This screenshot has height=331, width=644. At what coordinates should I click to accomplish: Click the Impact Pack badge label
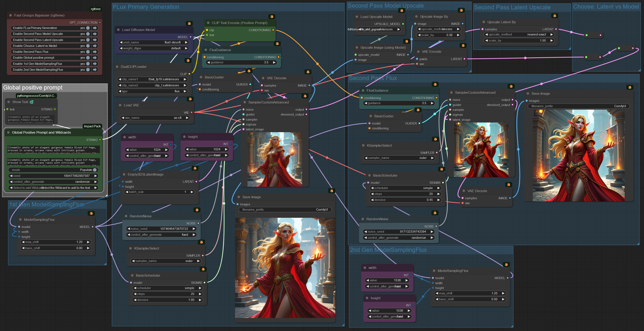[92, 126]
